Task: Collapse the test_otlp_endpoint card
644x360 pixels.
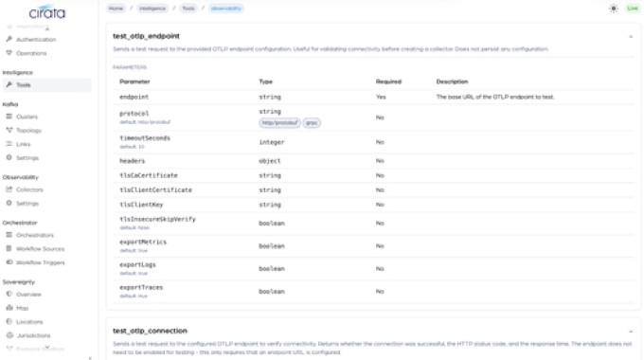Action: pos(631,37)
